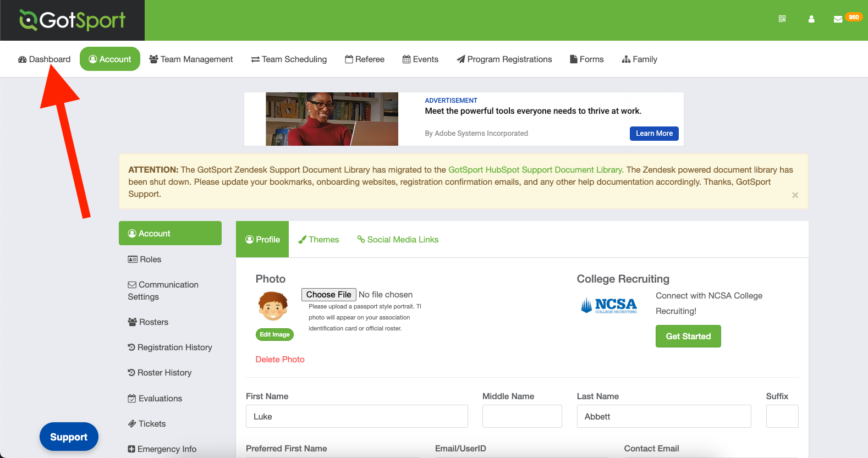This screenshot has height=458, width=868.
Task: Open the Dashboard menu item
Action: pos(44,59)
